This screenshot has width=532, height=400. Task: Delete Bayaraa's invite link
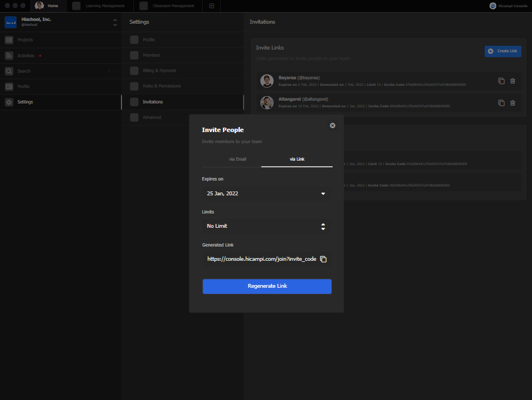pyautogui.click(x=513, y=81)
